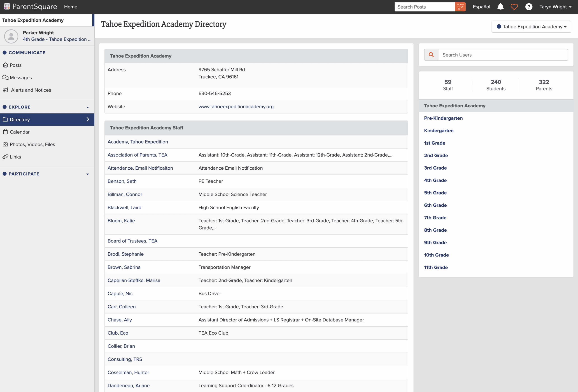Open the school website link

pos(236,106)
